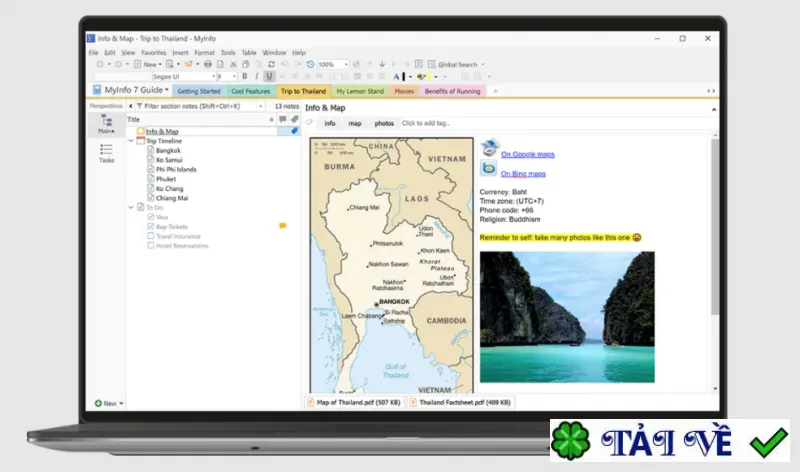Click the Google maps icon

pos(490,147)
